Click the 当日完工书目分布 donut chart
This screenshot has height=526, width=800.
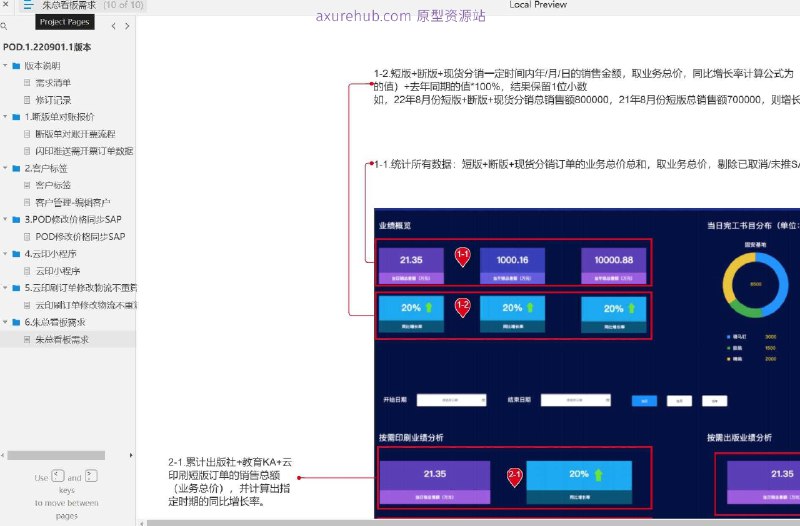[756, 285]
